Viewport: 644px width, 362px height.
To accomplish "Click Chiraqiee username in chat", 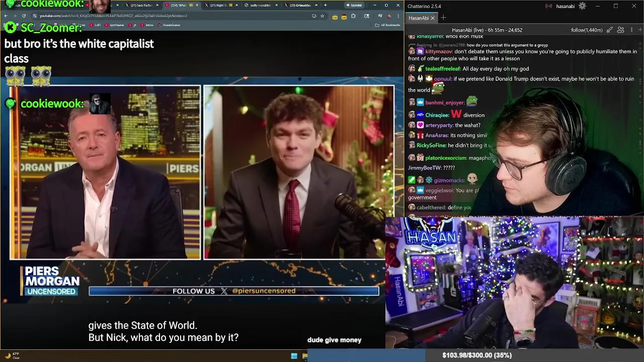I will tap(437, 115).
